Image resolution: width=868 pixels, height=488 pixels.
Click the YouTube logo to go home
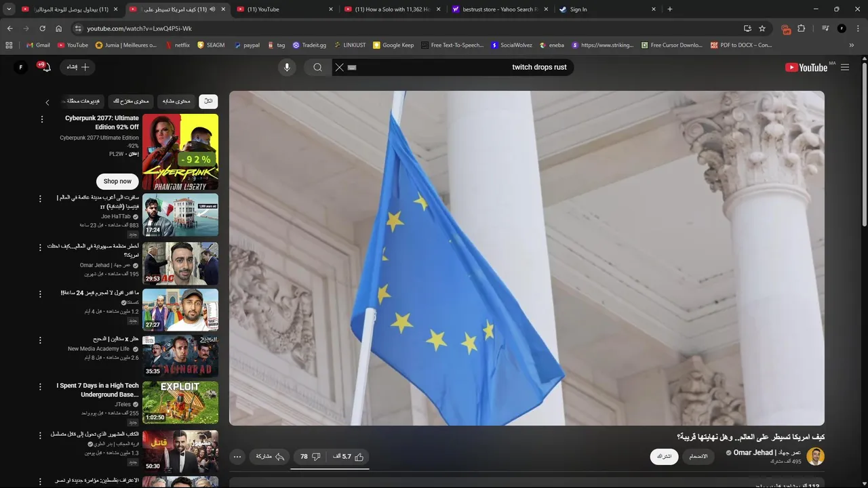coord(806,67)
